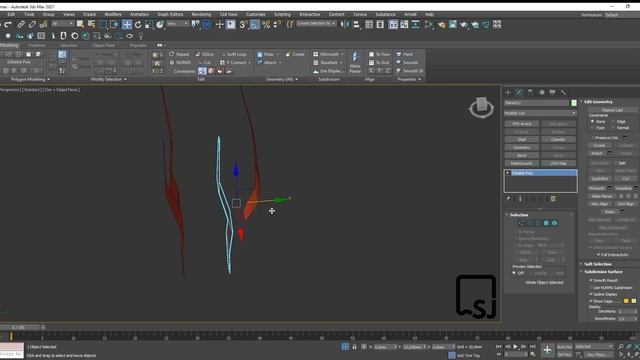
Task: Click the QuickSlice button
Action: [600, 178]
